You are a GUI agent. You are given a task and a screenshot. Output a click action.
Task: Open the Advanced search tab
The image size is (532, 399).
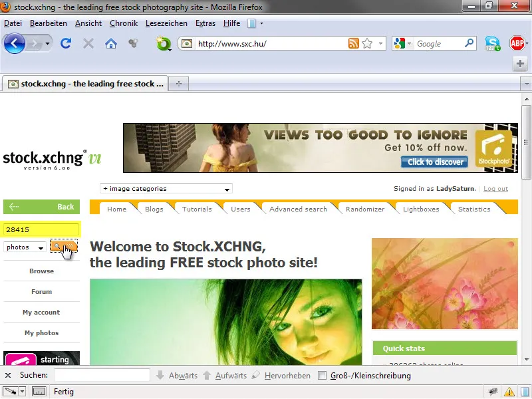(x=298, y=209)
